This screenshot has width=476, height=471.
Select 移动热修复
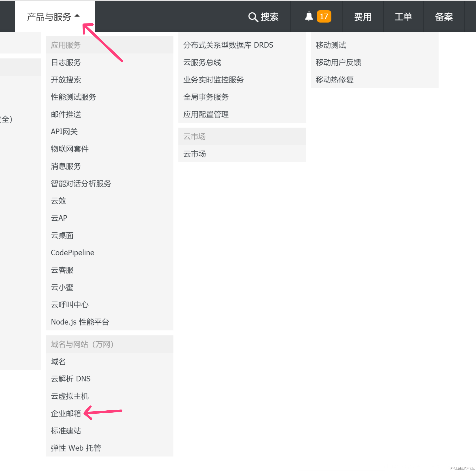tap(334, 80)
